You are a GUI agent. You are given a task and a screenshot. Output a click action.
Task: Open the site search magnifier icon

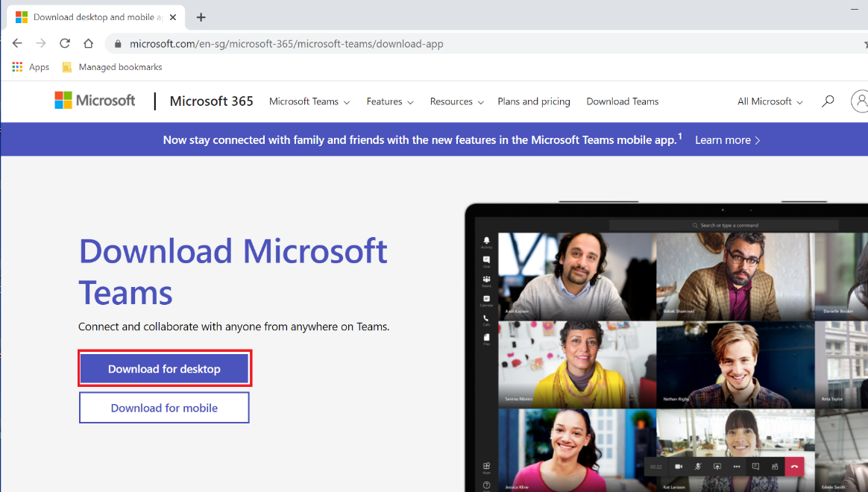(x=828, y=101)
